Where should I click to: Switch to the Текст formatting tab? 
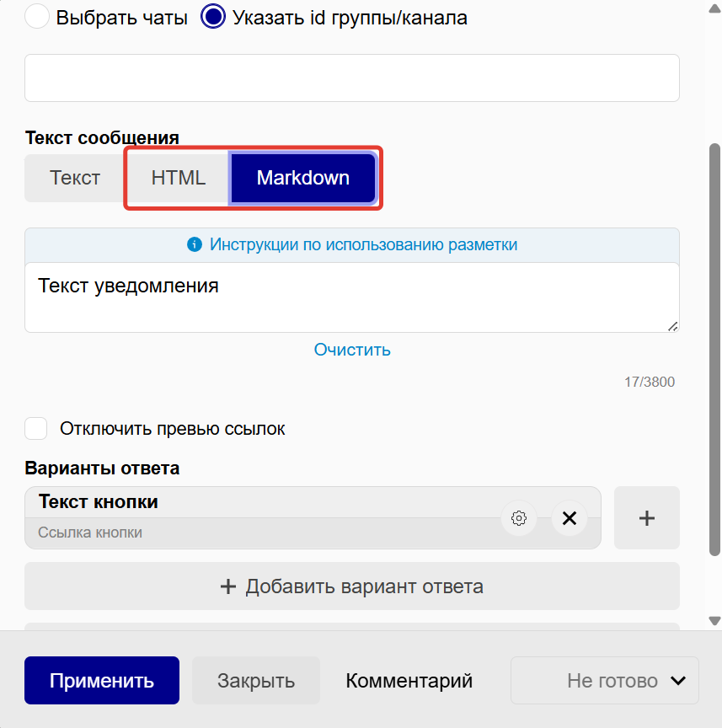pyautogui.click(x=74, y=178)
